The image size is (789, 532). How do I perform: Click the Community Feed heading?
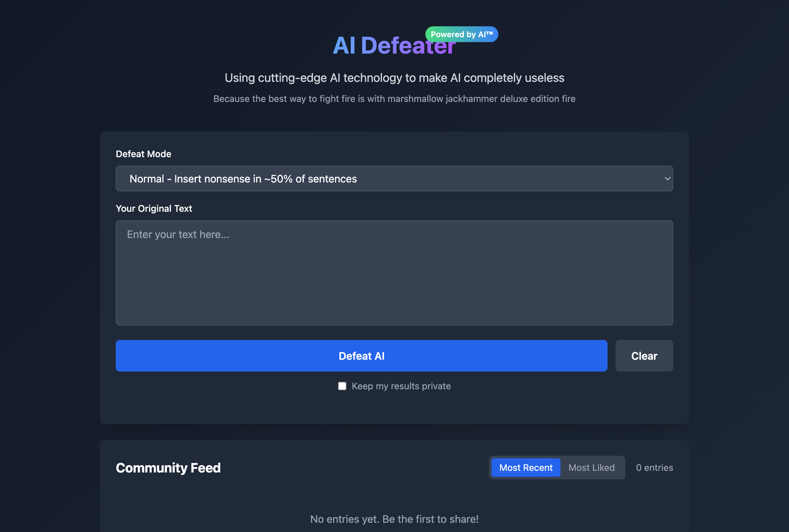pos(168,468)
